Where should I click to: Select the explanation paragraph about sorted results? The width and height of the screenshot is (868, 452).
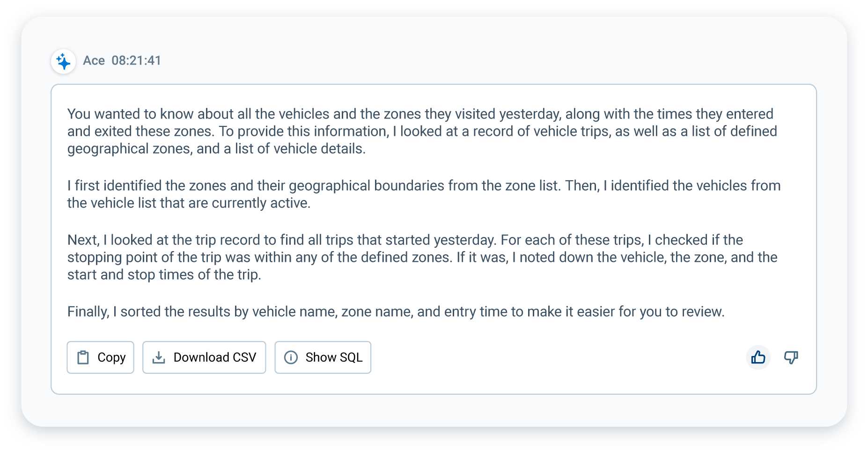396,311
